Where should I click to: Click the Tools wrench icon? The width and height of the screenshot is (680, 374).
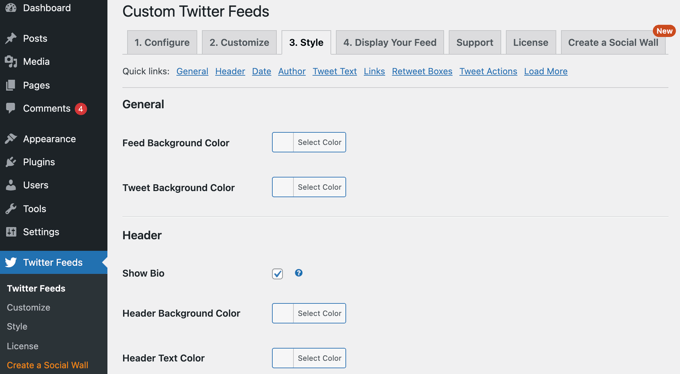point(11,209)
